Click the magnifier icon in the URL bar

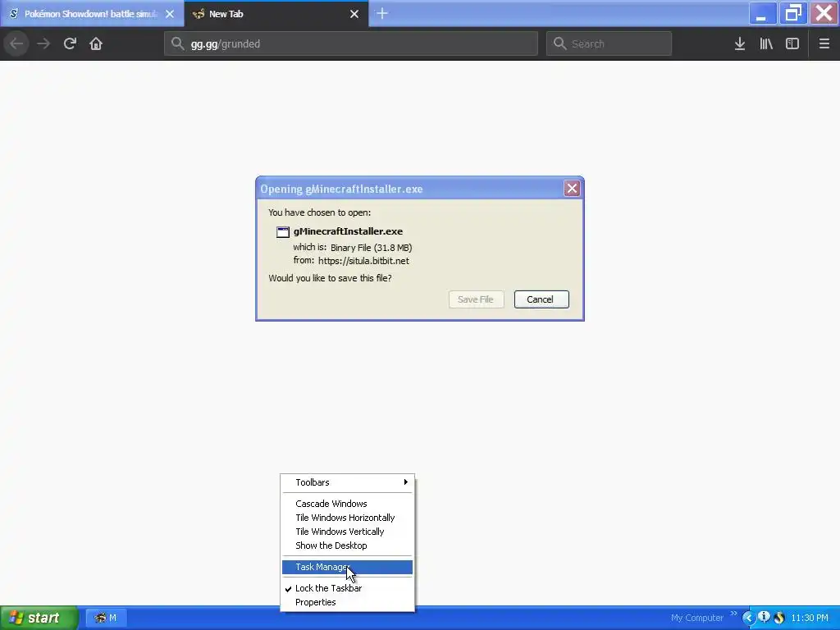tap(178, 43)
